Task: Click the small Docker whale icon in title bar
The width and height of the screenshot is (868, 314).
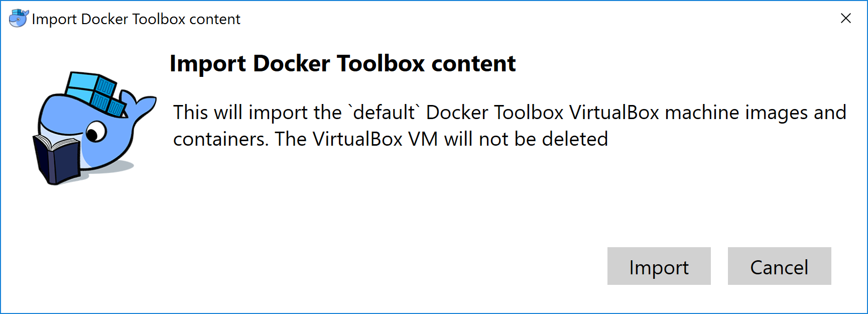Action: coord(19,19)
